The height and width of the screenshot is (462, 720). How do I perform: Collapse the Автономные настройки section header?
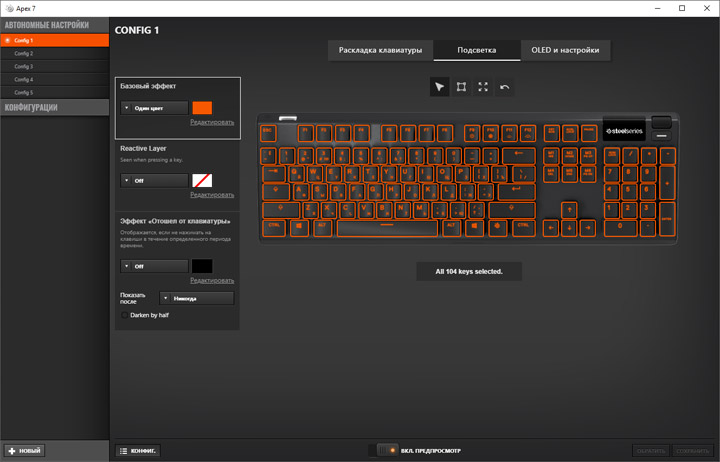[55, 25]
